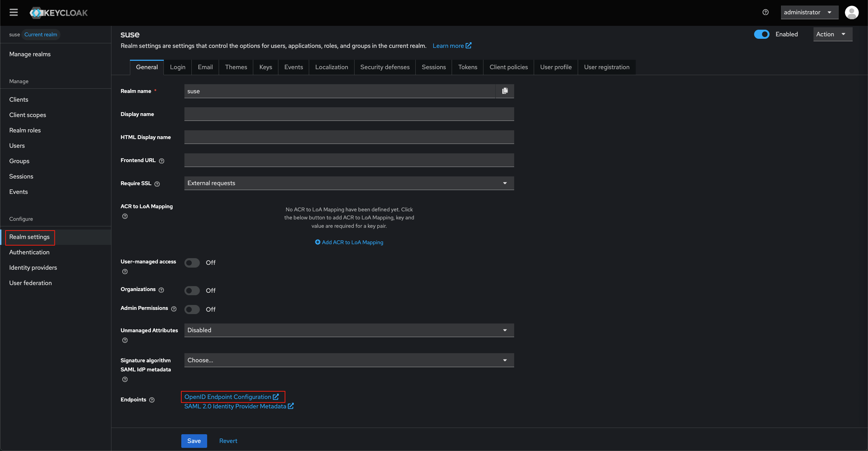Open the Action dropdown menu
868x451 pixels.
832,34
